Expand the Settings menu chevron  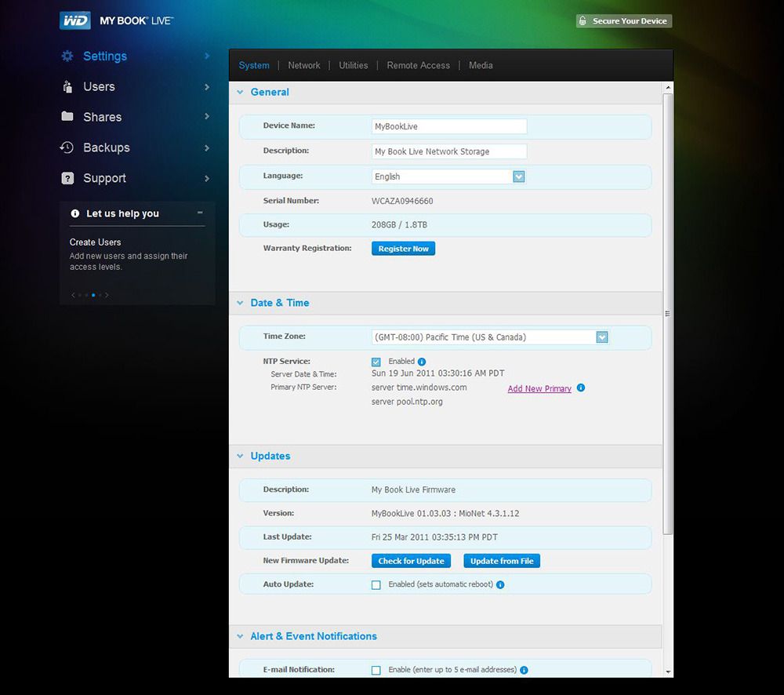[x=207, y=56]
